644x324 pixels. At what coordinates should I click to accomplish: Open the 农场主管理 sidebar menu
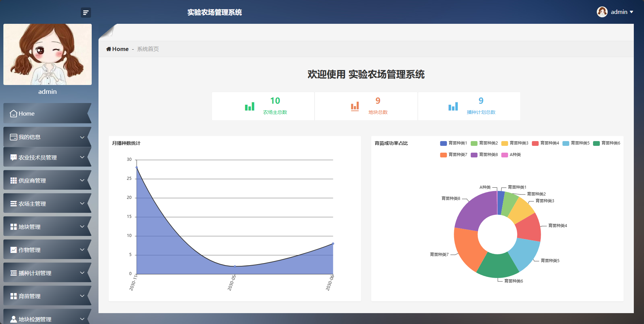(x=48, y=203)
